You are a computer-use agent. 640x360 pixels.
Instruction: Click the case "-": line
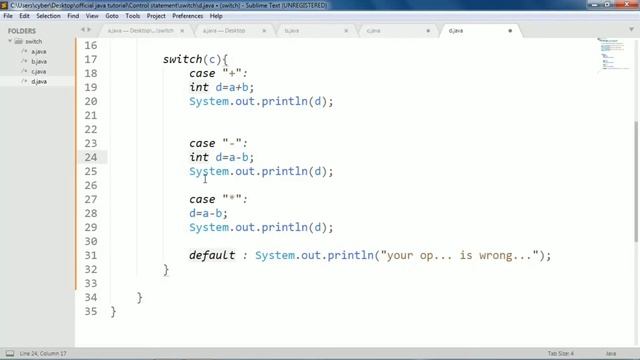(x=218, y=144)
